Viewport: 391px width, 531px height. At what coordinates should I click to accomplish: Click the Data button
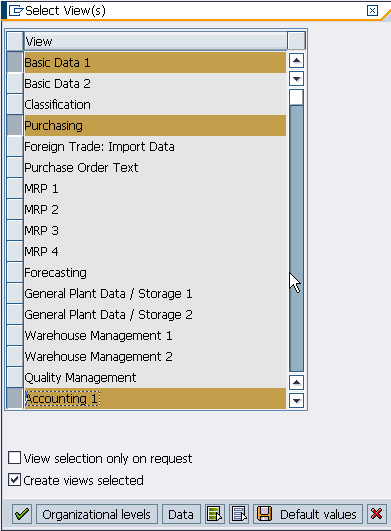click(x=181, y=514)
